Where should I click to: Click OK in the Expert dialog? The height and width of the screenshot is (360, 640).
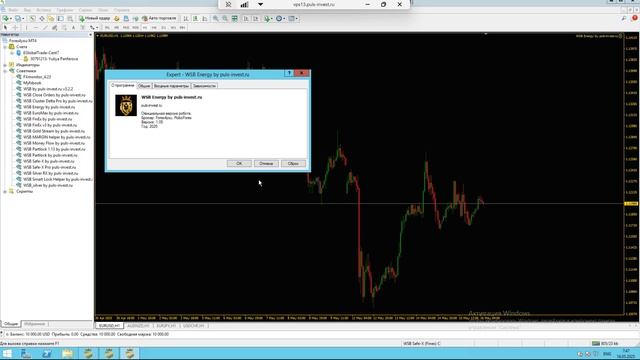pos(239,163)
